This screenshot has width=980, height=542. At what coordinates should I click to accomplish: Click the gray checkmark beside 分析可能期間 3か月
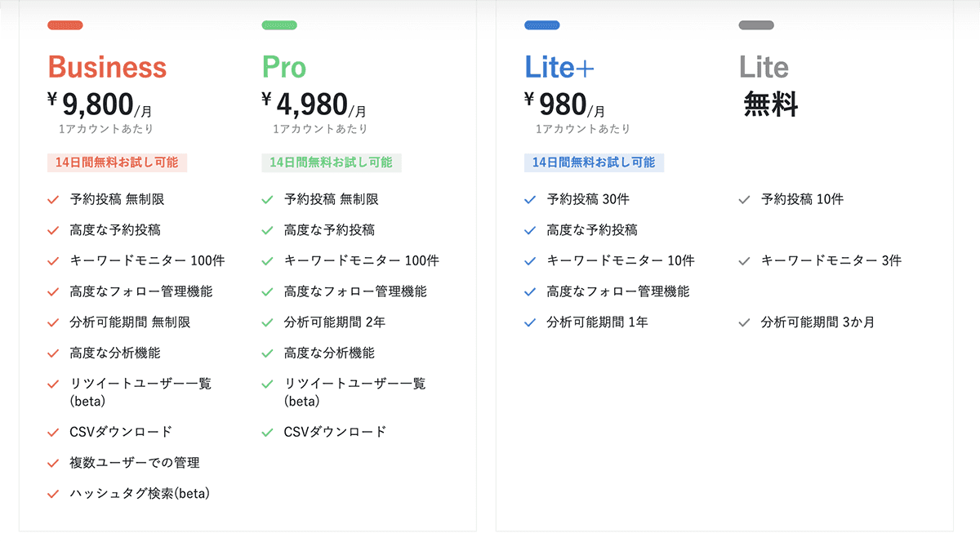tap(744, 322)
